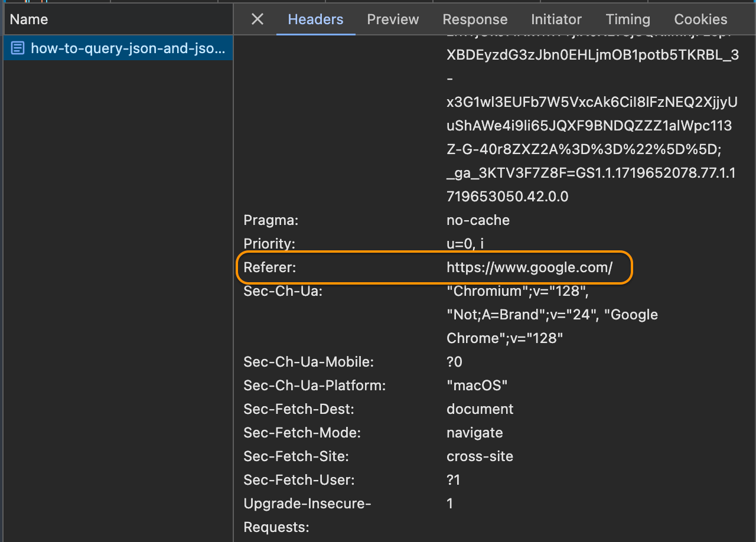
Task: Open the Preview tab
Action: 393,19
